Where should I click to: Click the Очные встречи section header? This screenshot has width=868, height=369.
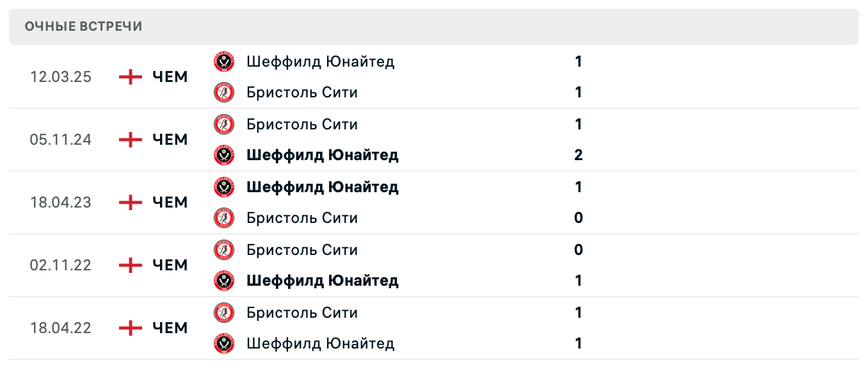[84, 26]
